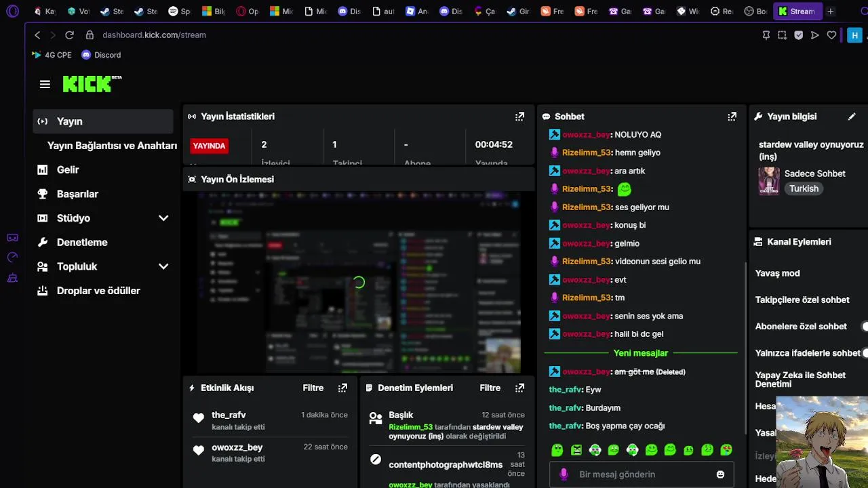
Task: Reload the page with the refresh icon
Action: [69, 35]
